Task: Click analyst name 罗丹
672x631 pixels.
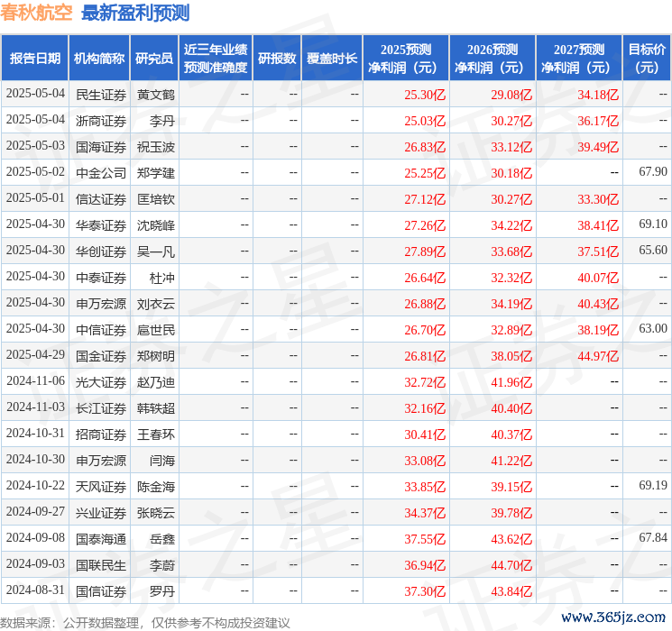Action: [x=162, y=591]
